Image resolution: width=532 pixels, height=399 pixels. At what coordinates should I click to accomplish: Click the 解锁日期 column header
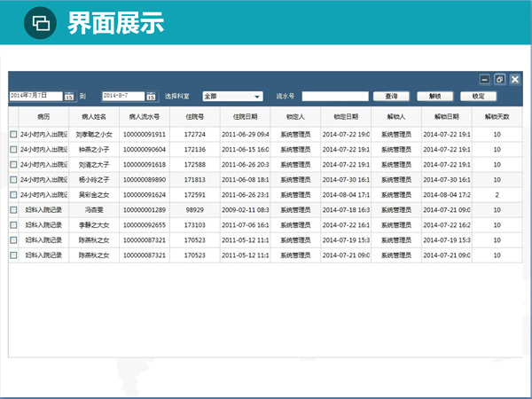point(447,117)
